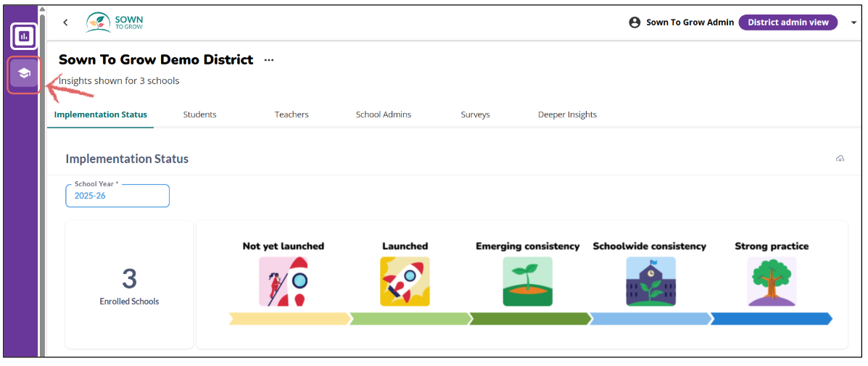Click the Launched rocket image
The width and height of the screenshot is (868, 366).
[405, 281]
